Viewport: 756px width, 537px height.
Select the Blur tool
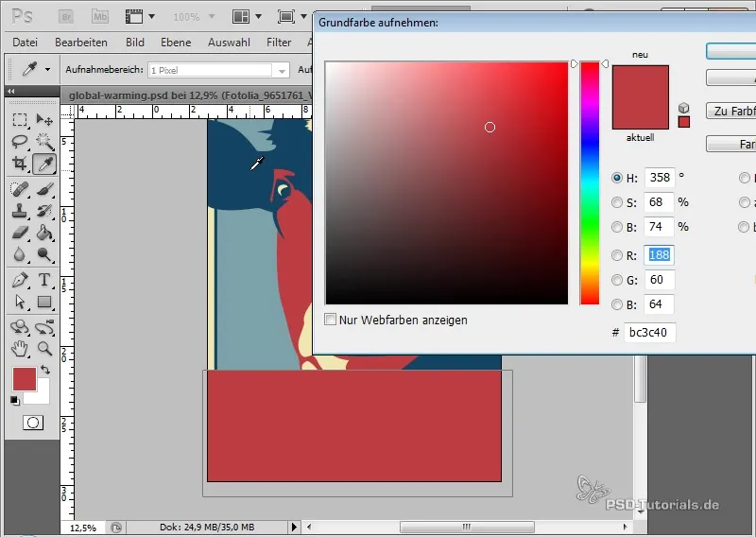(20, 254)
